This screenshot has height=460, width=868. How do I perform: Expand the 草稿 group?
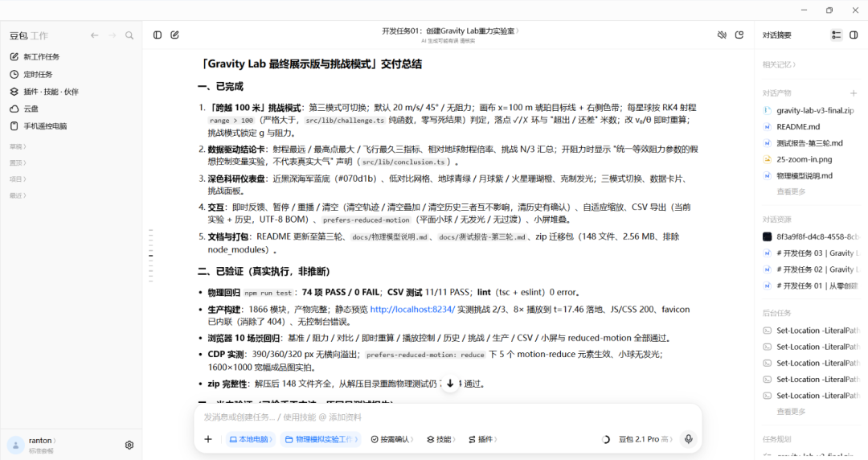click(x=18, y=146)
